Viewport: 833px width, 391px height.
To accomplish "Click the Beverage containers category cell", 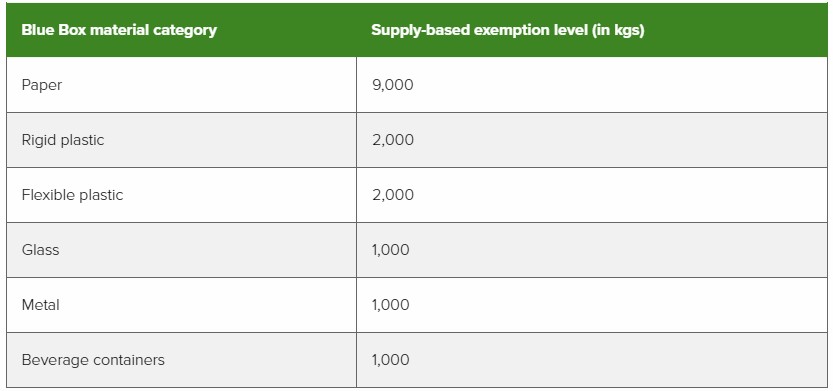I will pyautogui.click(x=181, y=360).
